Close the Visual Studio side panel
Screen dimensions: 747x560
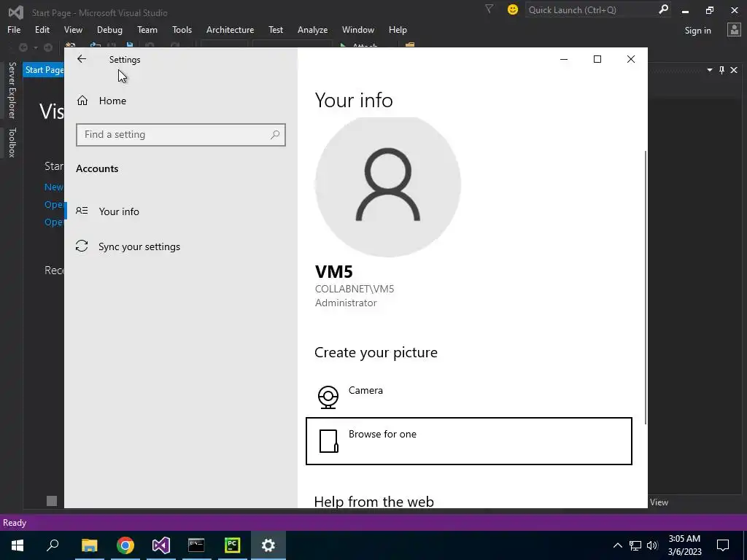[734, 70]
